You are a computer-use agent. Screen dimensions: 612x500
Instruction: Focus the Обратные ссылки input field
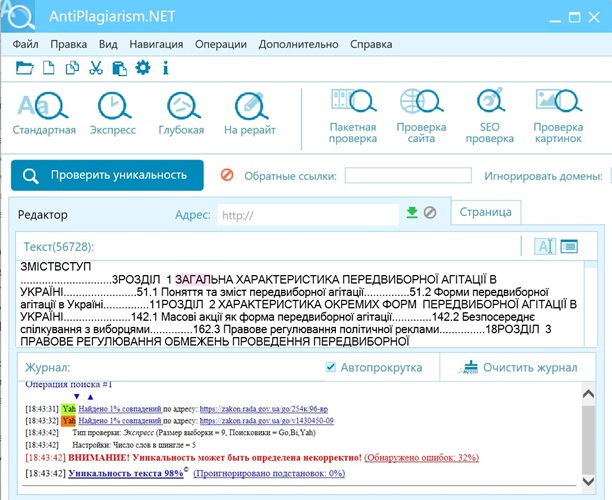point(408,175)
